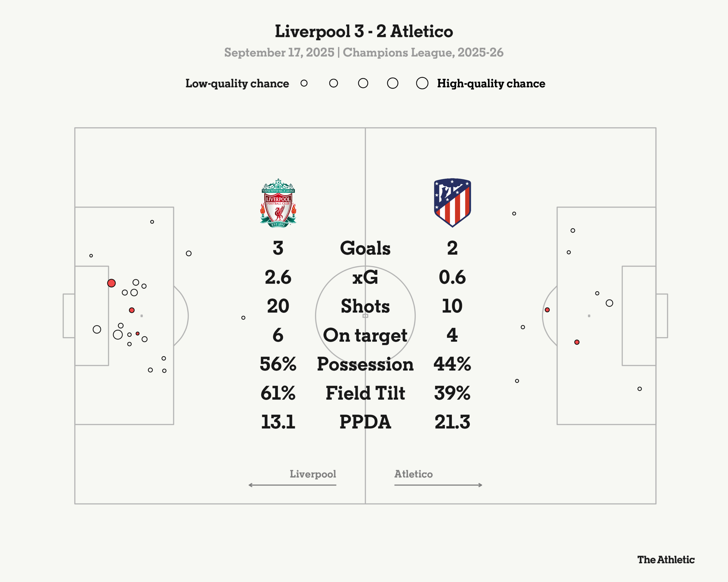Click the High-quality chance legend label

point(491,83)
